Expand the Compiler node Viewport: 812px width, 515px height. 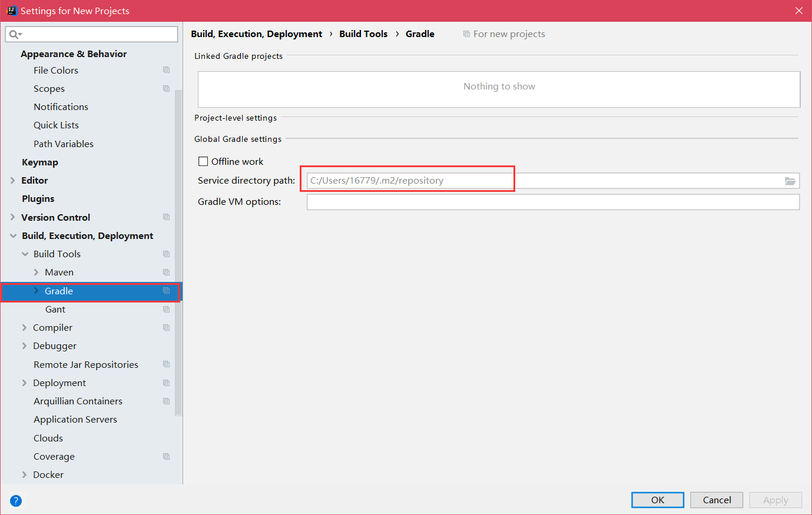[x=24, y=328]
